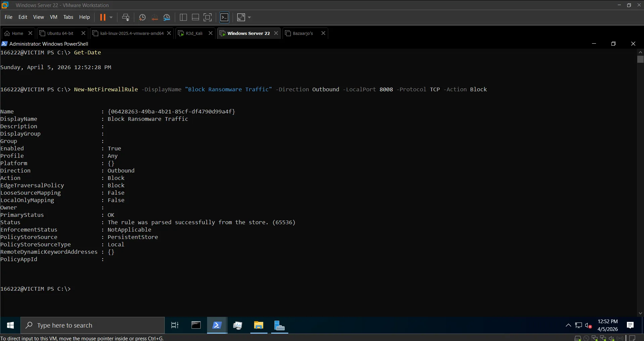The image size is (644, 341).
Task: Click the rule GUID value in Name row
Action: point(171,111)
